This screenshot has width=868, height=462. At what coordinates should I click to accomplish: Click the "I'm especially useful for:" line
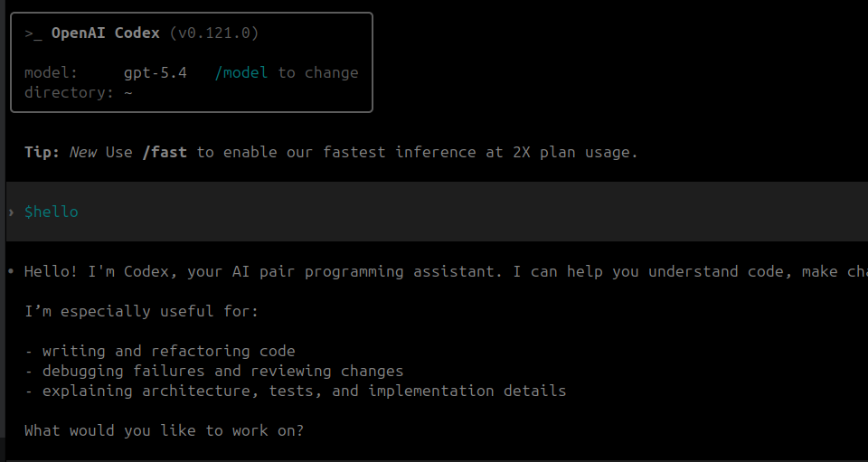click(141, 311)
